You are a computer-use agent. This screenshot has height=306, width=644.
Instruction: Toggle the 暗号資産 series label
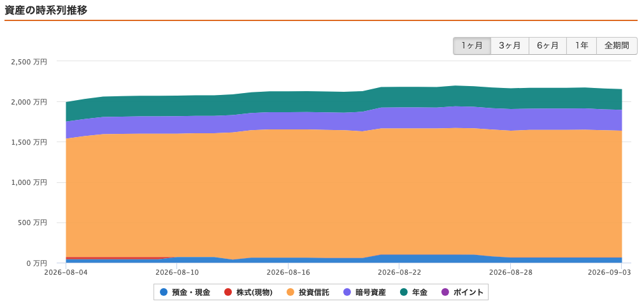coord(371,293)
